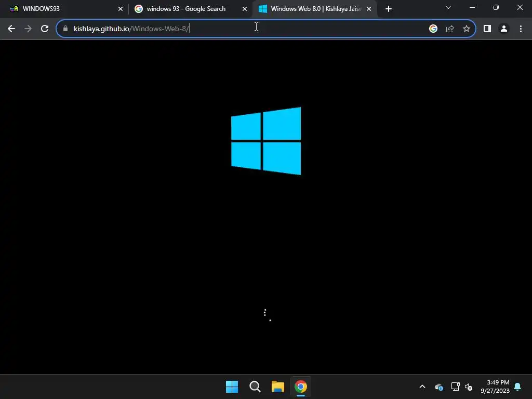Image resolution: width=532 pixels, height=399 pixels.
Task: Open the Google icon in the address bar
Action: pos(433,29)
